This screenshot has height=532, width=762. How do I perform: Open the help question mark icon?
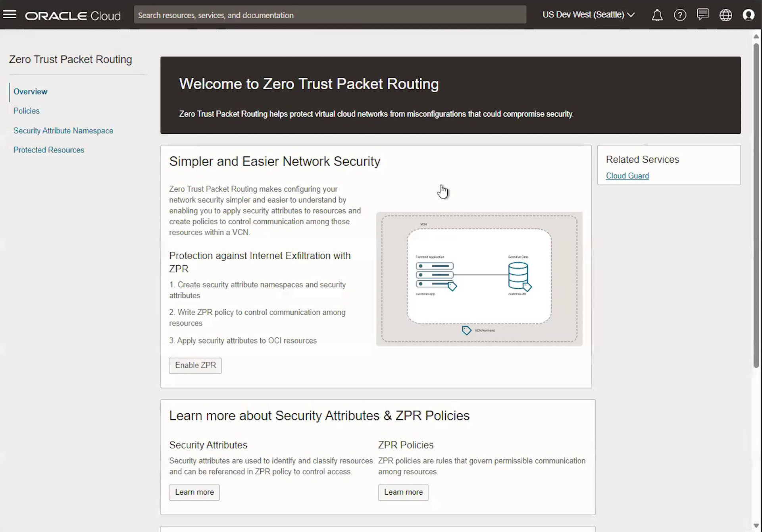click(x=680, y=15)
